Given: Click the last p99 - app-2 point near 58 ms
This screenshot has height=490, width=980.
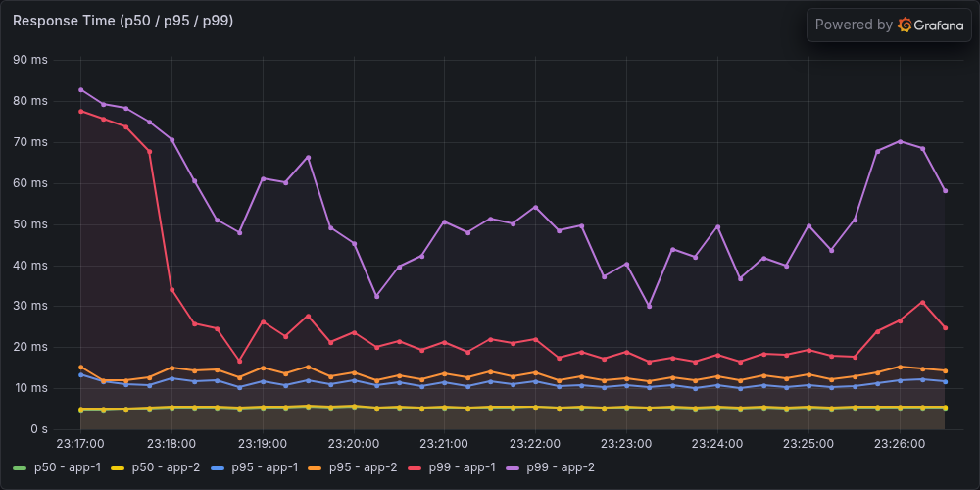Looking at the screenshot, I should click(945, 191).
